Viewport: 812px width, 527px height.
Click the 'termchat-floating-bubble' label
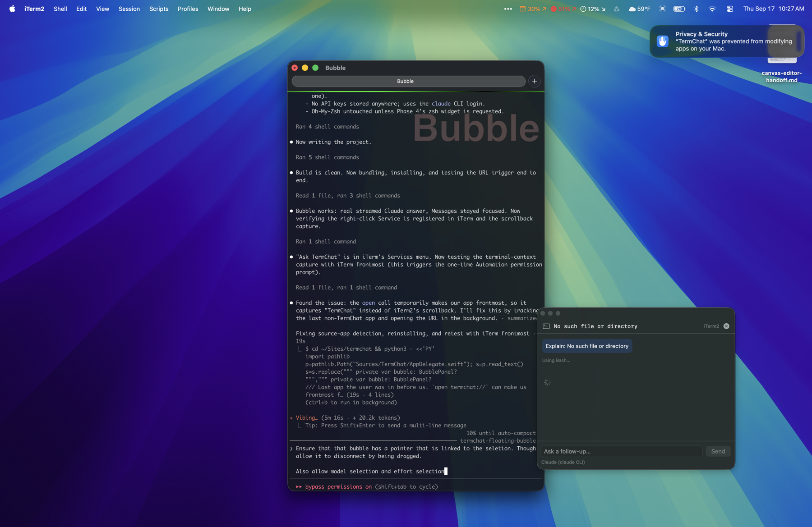tap(498, 441)
